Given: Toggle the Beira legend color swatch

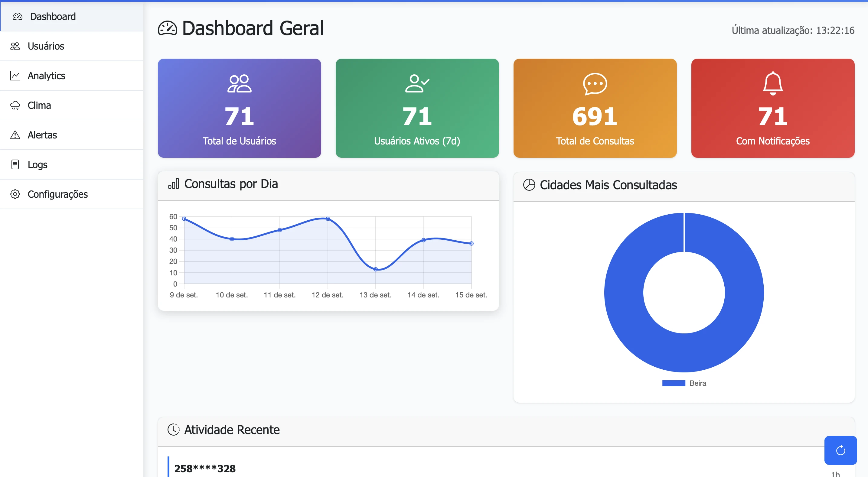Looking at the screenshot, I should (673, 383).
